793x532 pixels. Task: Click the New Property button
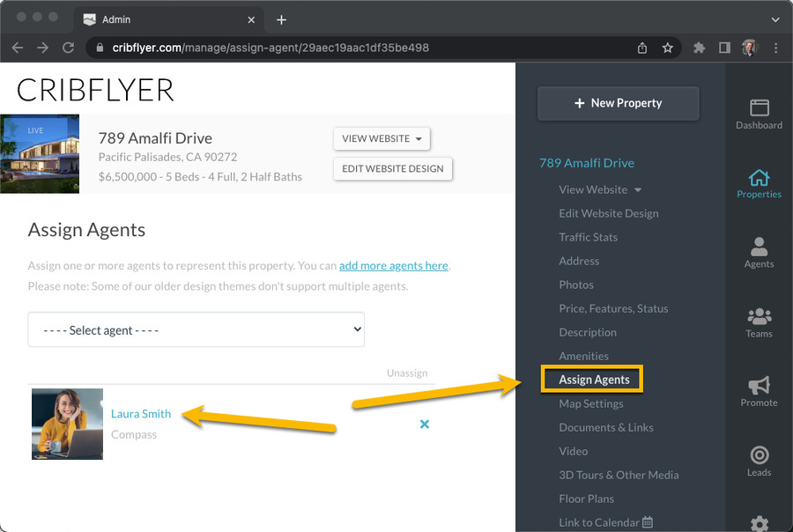(x=618, y=103)
